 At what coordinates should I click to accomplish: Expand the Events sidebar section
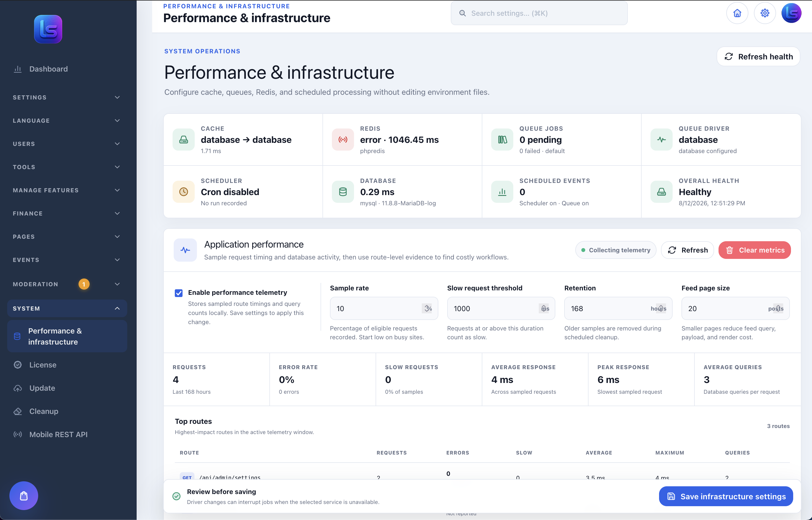coord(67,260)
